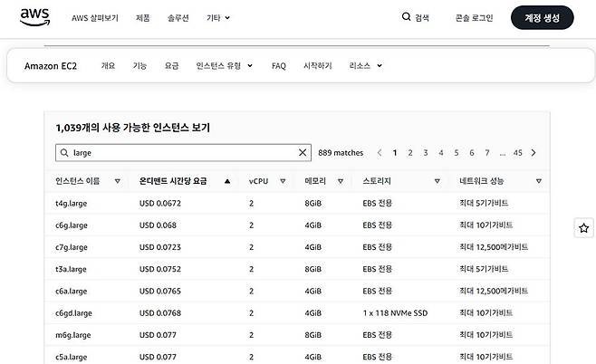
Task: Jump to last page 45
Action: coord(518,153)
